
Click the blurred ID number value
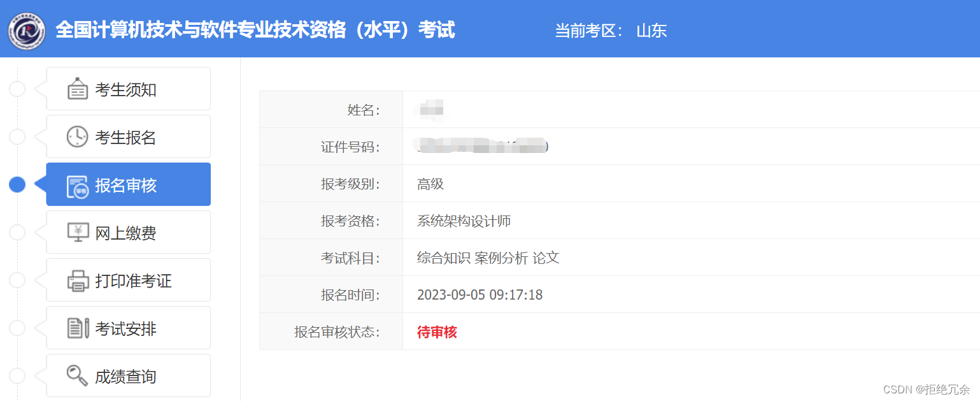pyautogui.click(x=481, y=146)
